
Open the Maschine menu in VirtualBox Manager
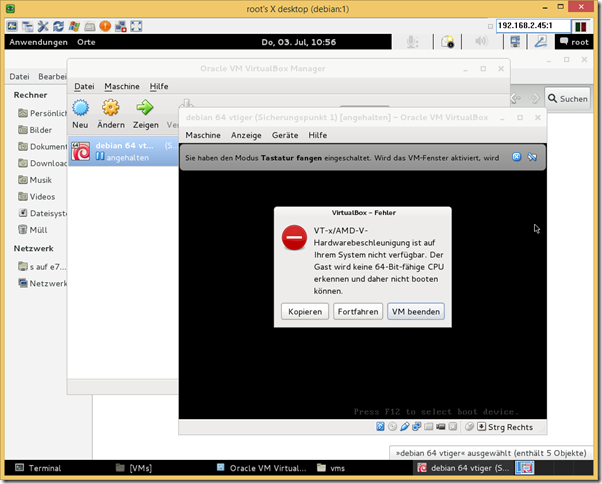tap(122, 86)
